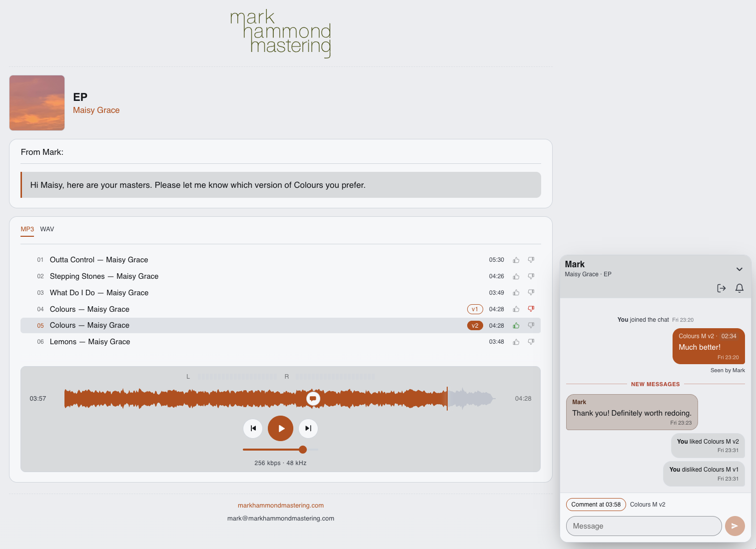Select the v1 version badge
The height and width of the screenshot is (549, 756).
coord(475,309)
